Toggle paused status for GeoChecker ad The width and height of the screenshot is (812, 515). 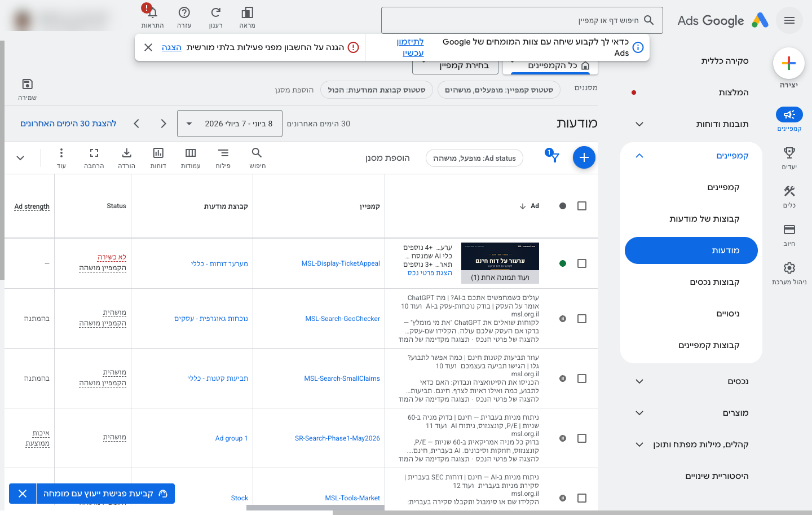click(562, 319)
